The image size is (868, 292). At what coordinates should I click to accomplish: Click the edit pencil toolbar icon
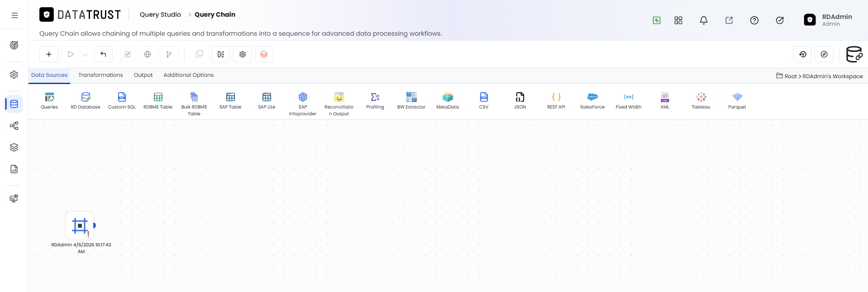[128, 54]
